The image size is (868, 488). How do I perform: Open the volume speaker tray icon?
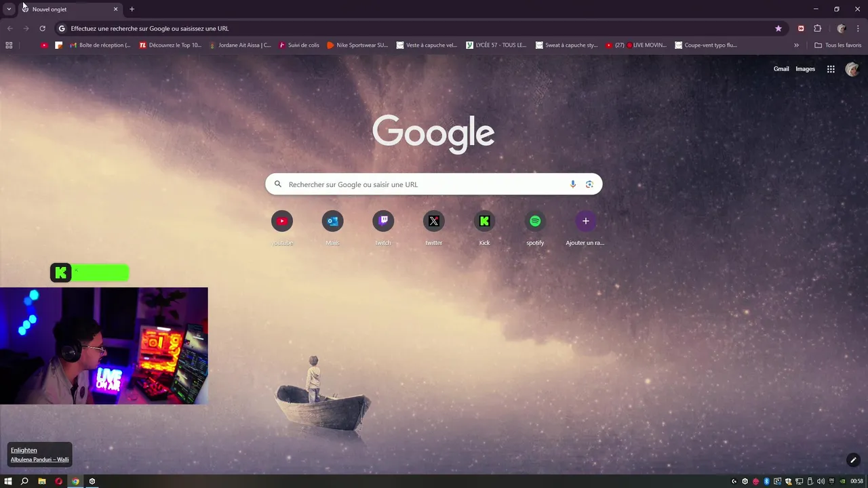point(821,481)
